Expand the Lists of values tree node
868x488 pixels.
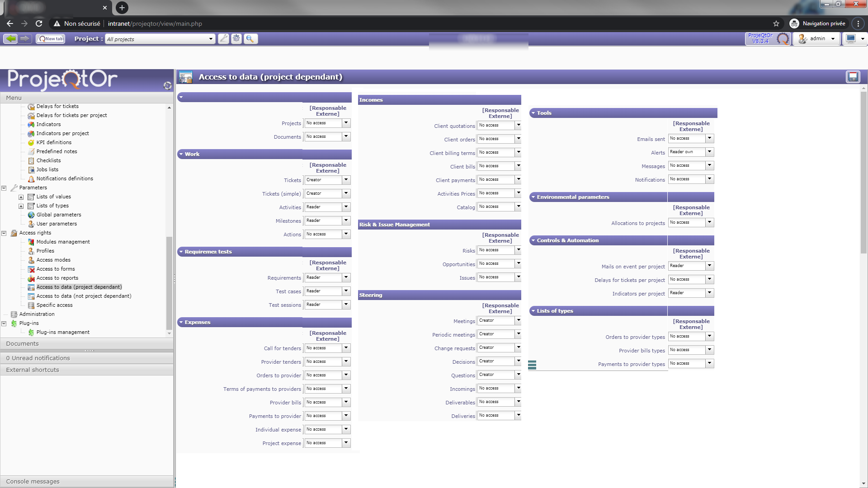[21, 197]
